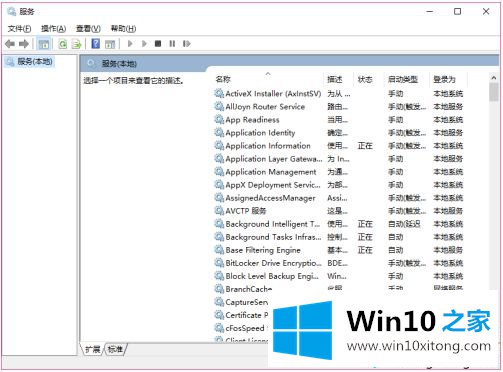
Task: Click gear icon beside BranchCache
Action: pos(219,289)
